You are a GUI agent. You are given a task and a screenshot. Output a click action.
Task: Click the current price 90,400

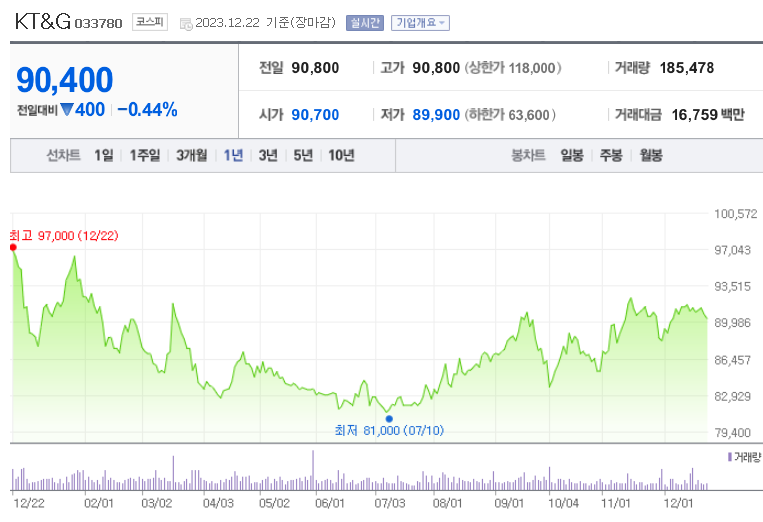click(65, 80)
